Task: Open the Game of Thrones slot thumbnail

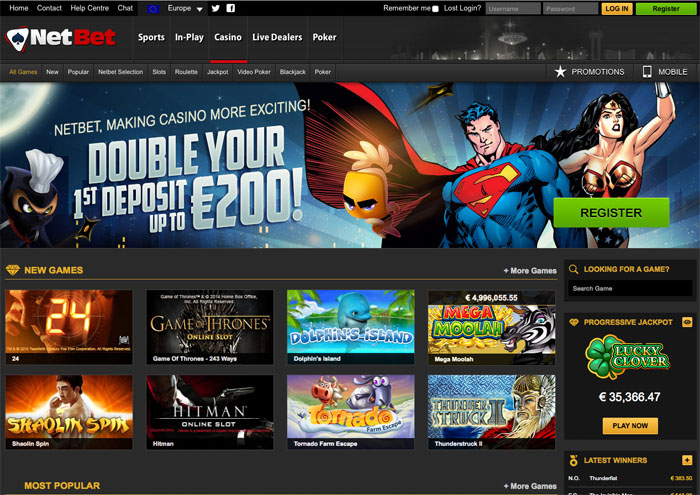Action: click(x=210, y=327)
